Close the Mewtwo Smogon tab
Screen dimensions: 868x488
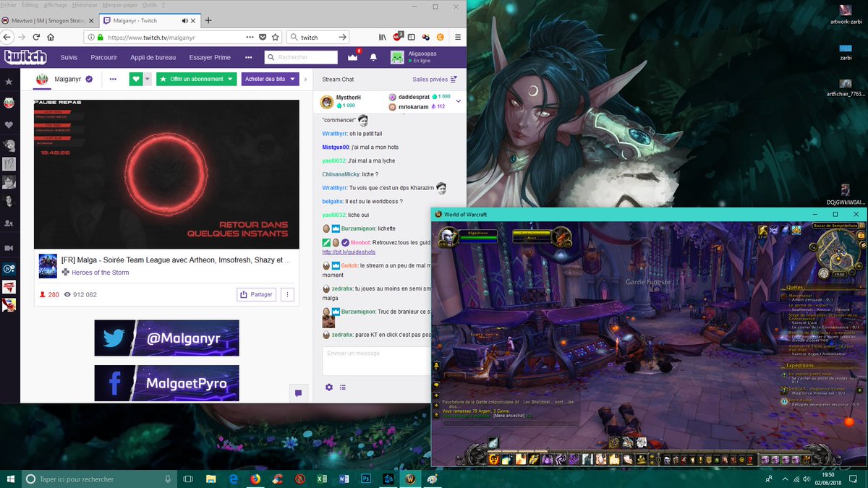click(x=90, y=20)
